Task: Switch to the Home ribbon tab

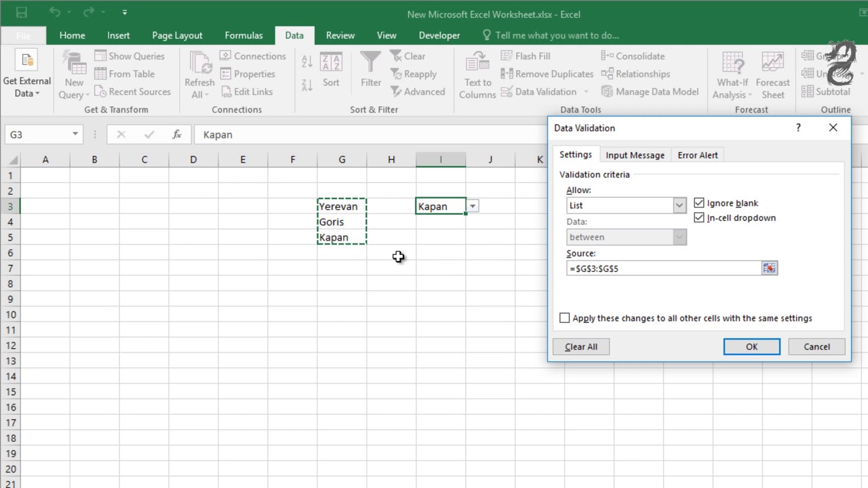Action: tap(72, 35)
